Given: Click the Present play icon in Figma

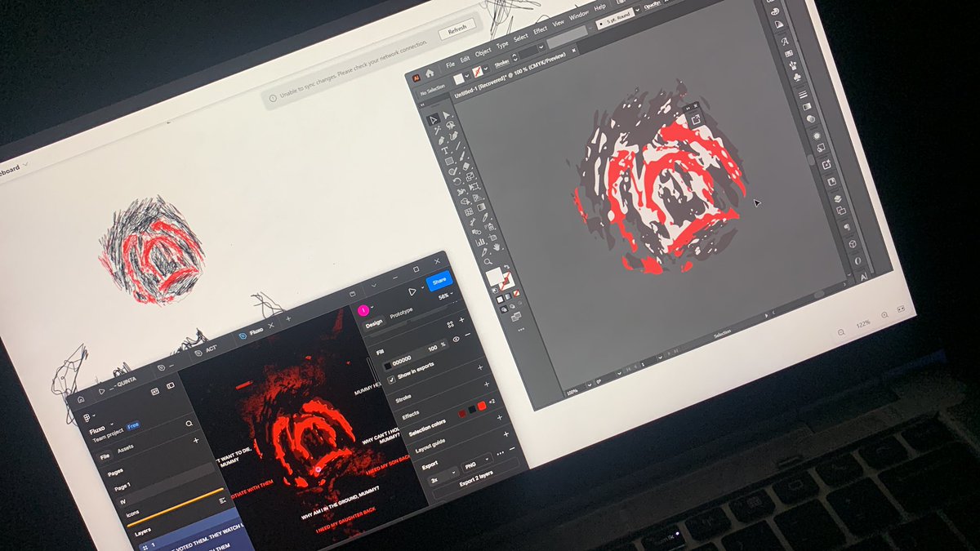Looking at the screenshot, I should coord(412,291).
